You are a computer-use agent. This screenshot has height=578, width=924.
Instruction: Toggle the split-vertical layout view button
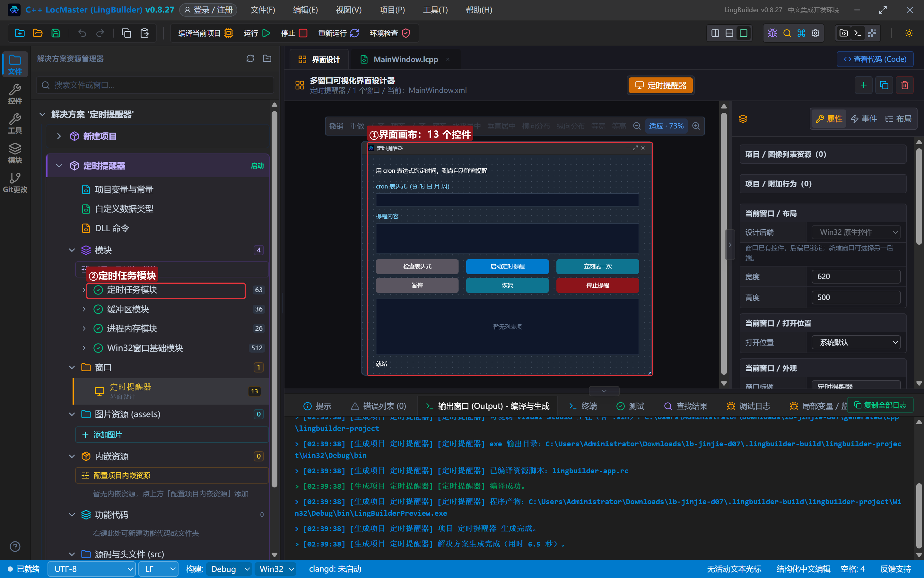pos(715,33)
